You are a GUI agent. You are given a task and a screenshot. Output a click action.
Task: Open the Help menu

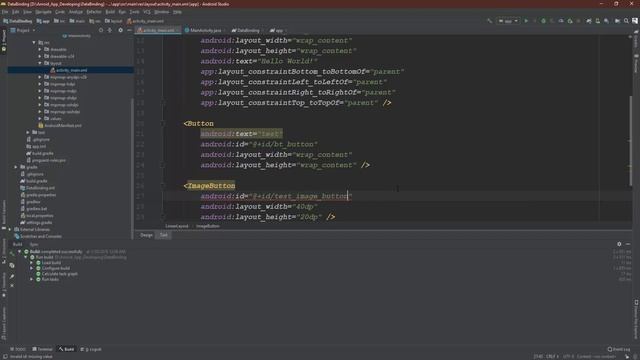tap(177, 12)
